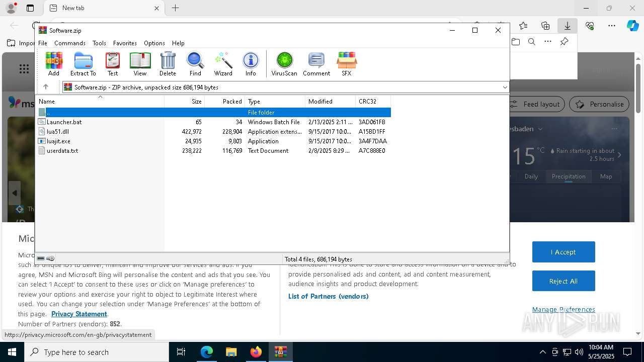644x362 pixels.
Task: Open the volume control in tray
Action: [579, 352]
